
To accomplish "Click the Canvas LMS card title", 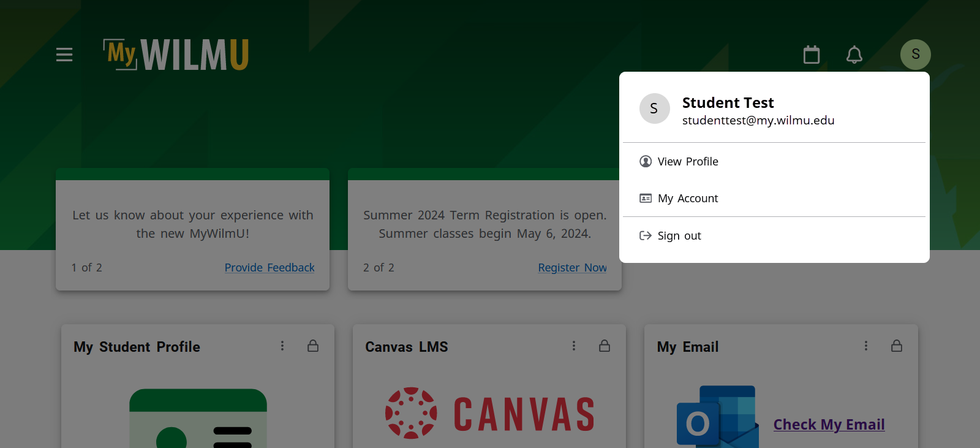I will [x=407, y=347].
